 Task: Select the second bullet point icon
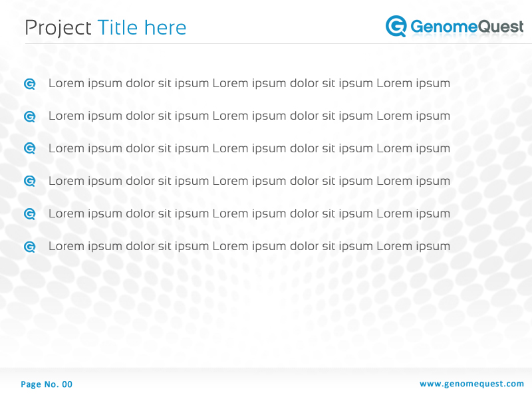tap(29, 116)
